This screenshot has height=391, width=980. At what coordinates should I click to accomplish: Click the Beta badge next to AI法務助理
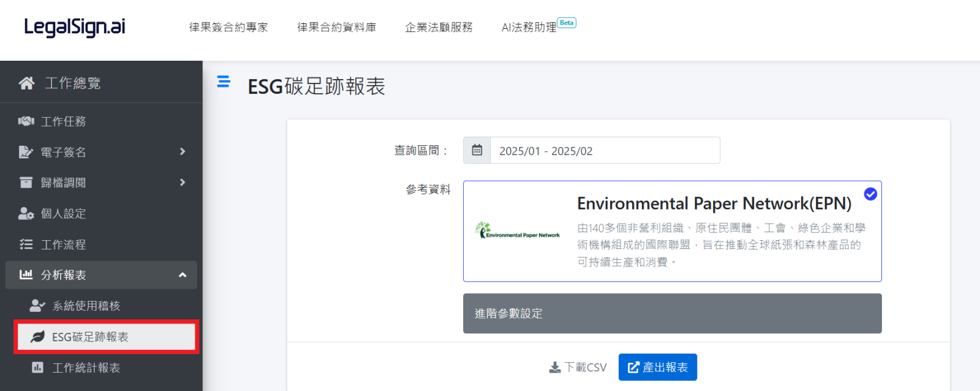(567, 23)
